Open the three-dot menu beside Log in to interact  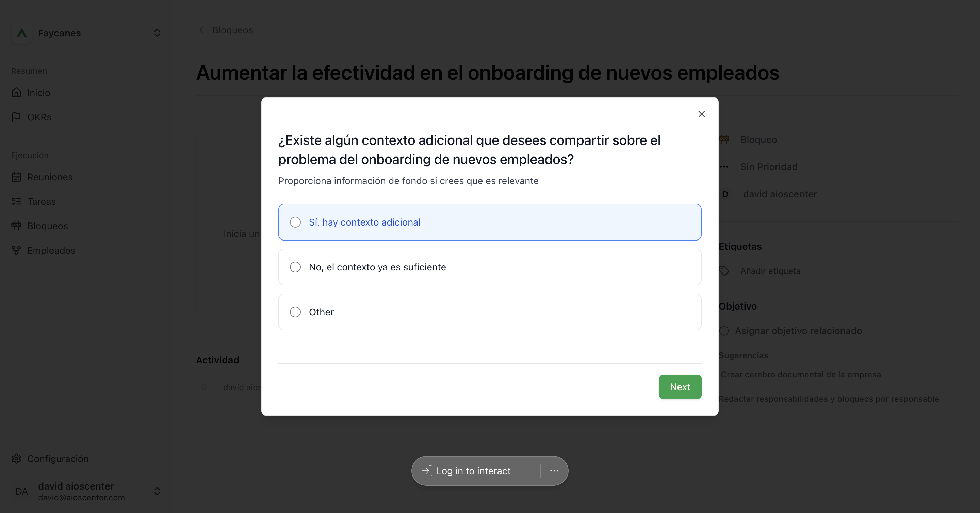(x=554, y=471)
